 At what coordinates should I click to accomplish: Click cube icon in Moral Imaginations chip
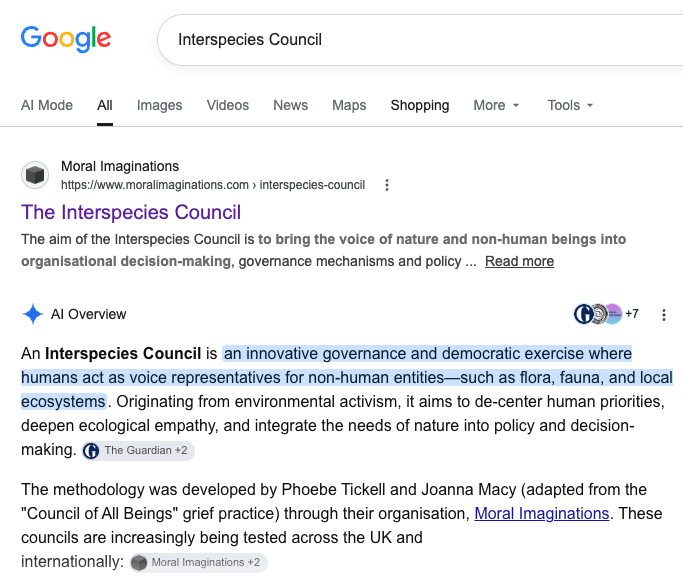tap(139, 563)
